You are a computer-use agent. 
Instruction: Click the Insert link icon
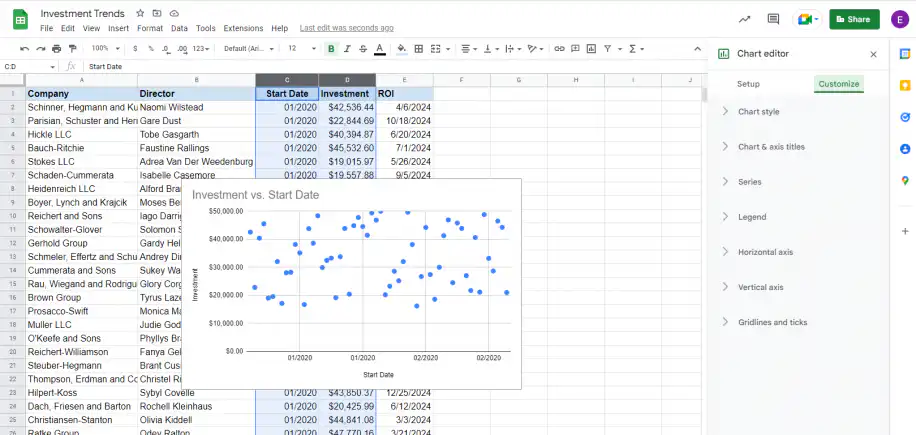coord(559,49)
